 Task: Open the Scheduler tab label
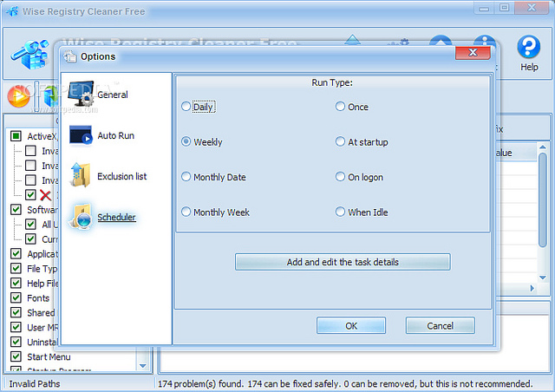[x=116, y=218]
